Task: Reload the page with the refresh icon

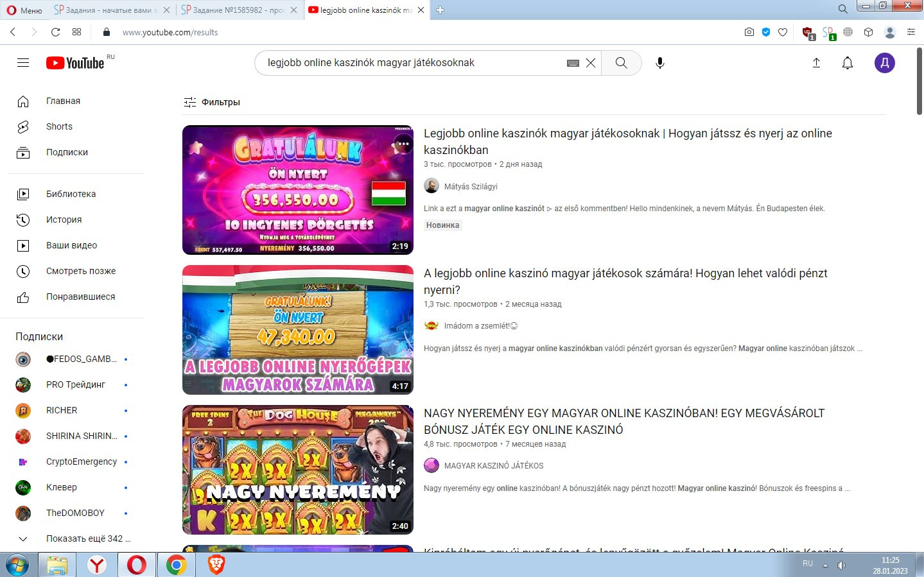Action: 56,32
